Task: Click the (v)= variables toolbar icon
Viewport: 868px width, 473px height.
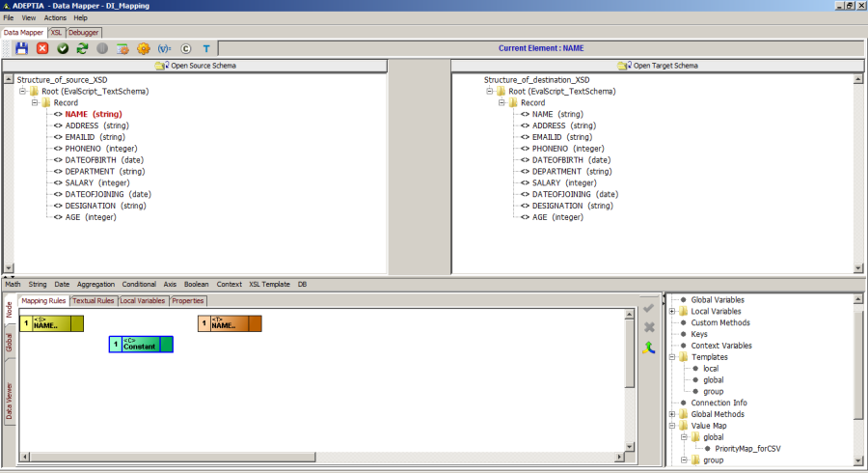Action: pyautogui.click(x=164, y=48)
